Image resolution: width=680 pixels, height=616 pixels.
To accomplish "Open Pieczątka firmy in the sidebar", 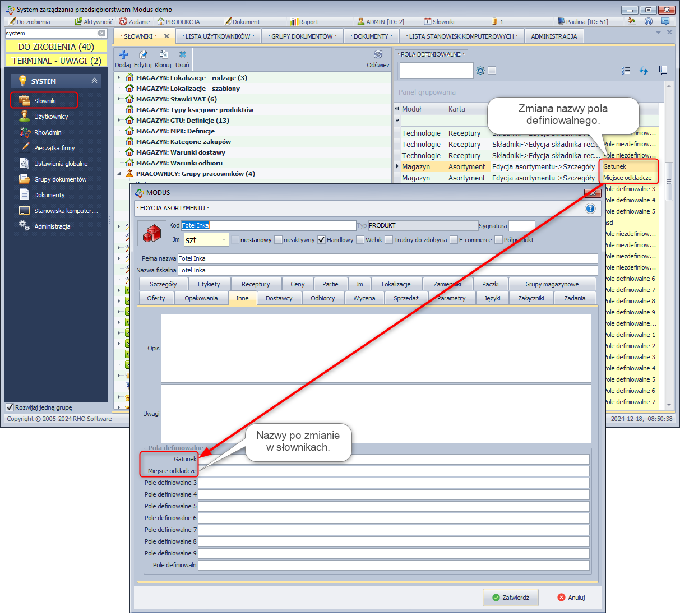I will point(54,148).
